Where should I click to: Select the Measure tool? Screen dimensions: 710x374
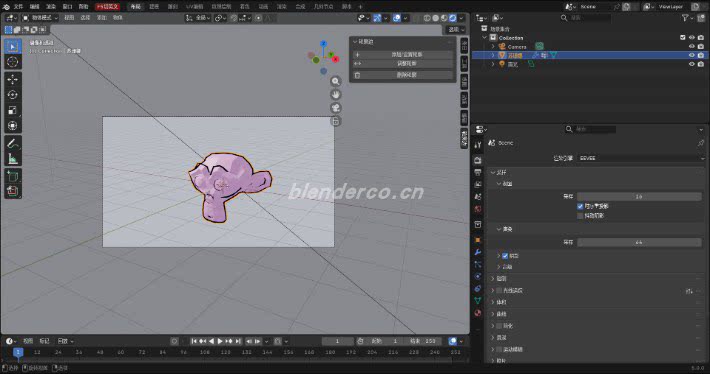(13, 159)
